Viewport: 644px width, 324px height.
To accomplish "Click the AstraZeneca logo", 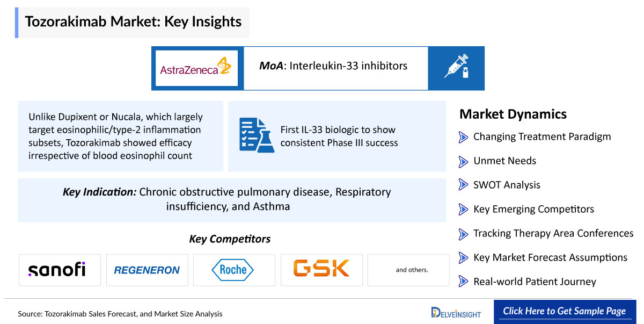I will (196, 68).
